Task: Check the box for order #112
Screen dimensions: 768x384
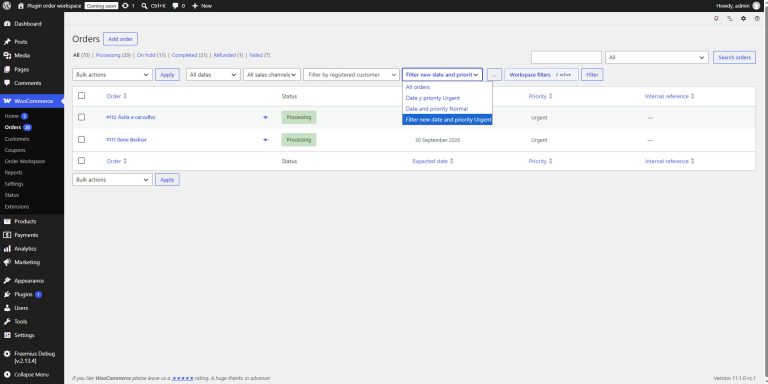Action: pos(81,117)
